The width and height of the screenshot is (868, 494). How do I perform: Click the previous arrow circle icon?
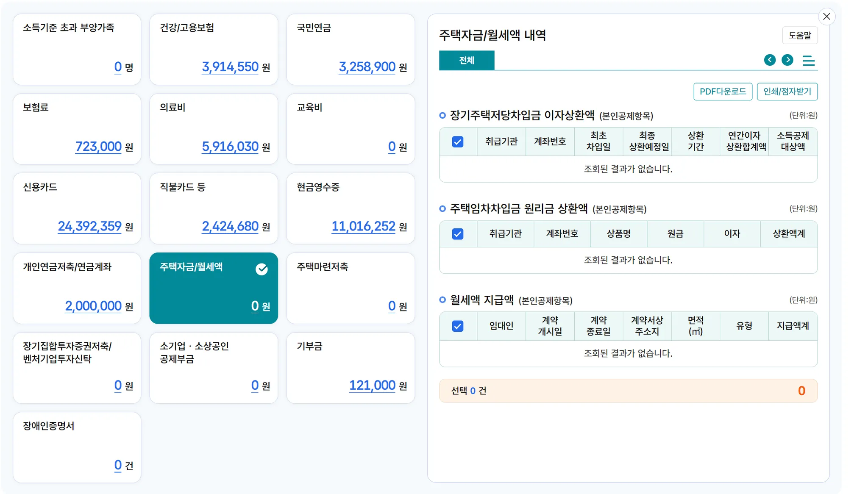(770, 60)
